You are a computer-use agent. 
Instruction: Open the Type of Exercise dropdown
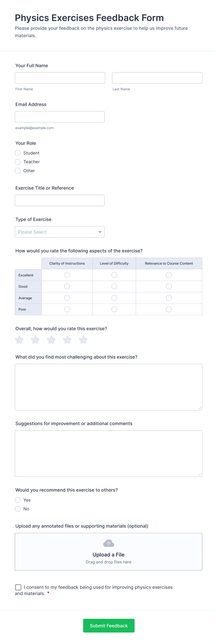point(60,232)
